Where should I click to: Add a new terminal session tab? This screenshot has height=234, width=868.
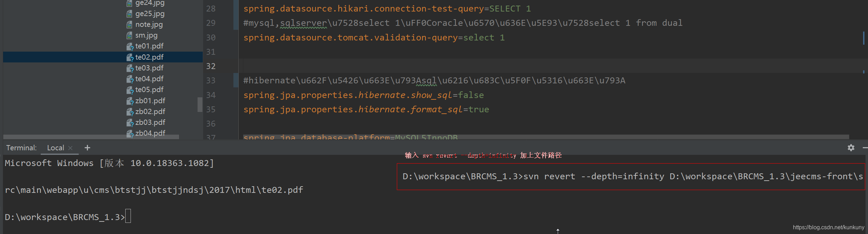(87, 148)
